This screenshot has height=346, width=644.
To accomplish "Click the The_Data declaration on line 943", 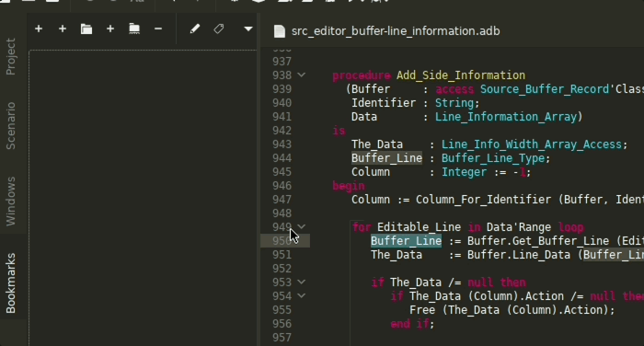I will click(376, 144).
